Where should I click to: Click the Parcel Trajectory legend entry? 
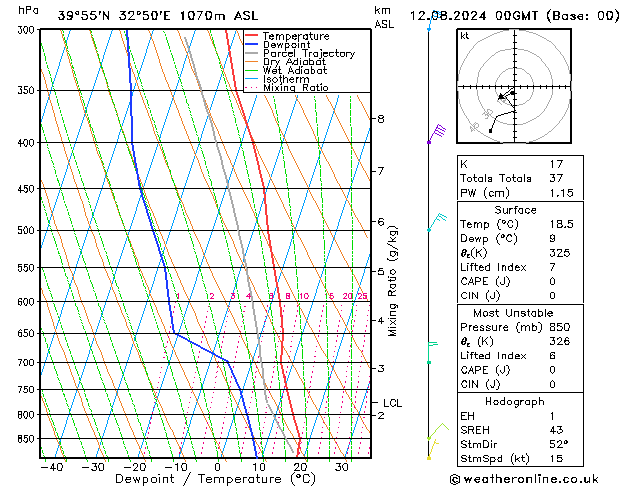pos(308,54)
